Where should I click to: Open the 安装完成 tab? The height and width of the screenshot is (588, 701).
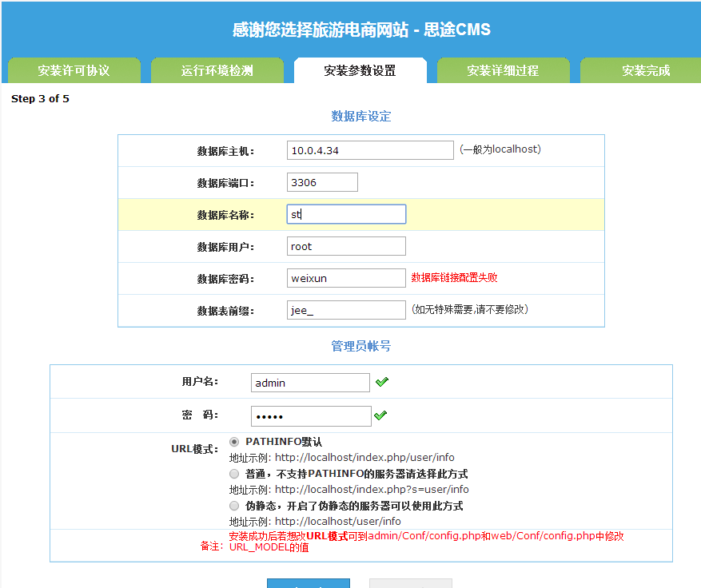point(640,70)
